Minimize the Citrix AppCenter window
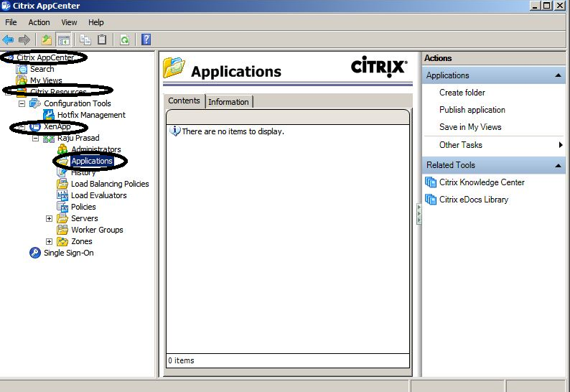This screenshot has width=570, height=392. (534, 6)
